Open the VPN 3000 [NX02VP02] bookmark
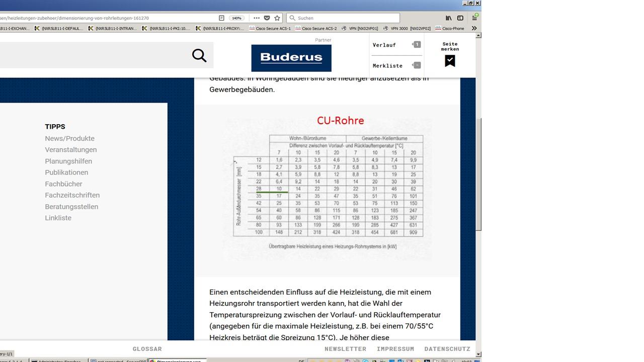 coord(407,29)
